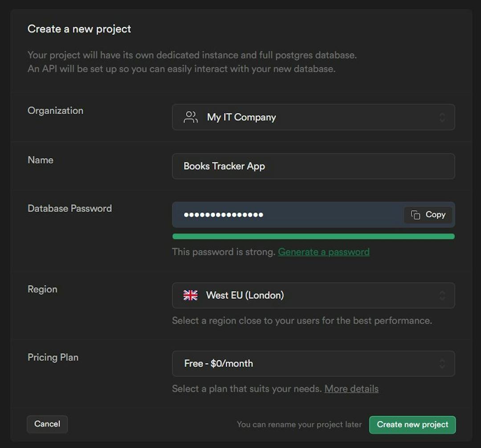Open the Pricing Plan chevron arrows
This screenshot has height=448, width=481.
point(442,363)
